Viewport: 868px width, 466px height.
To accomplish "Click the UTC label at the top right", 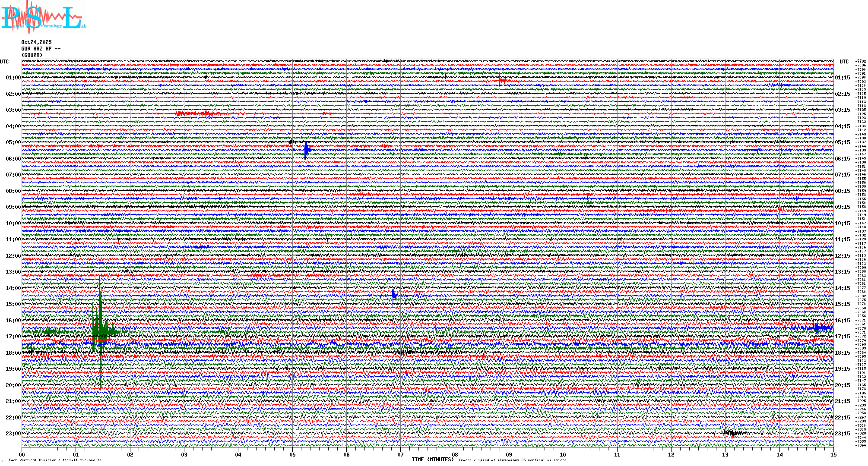I will click(844, 62).
